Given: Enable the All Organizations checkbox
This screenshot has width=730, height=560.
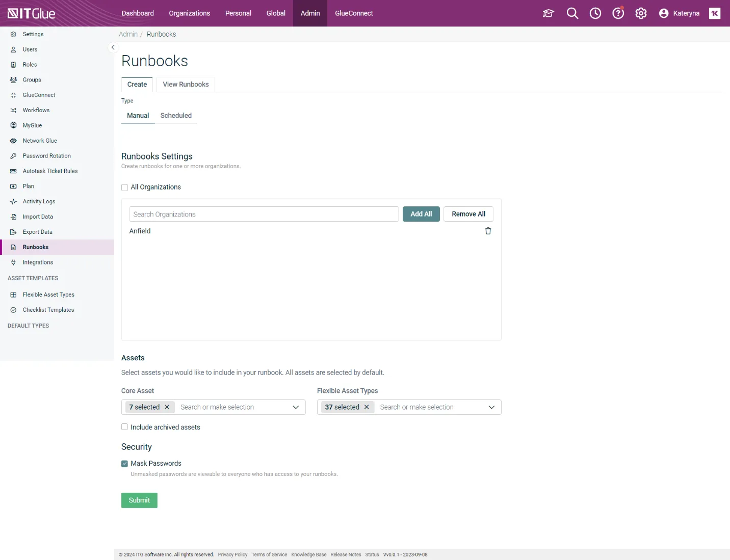Looking at the screenshot, I should tap(125, 188).
